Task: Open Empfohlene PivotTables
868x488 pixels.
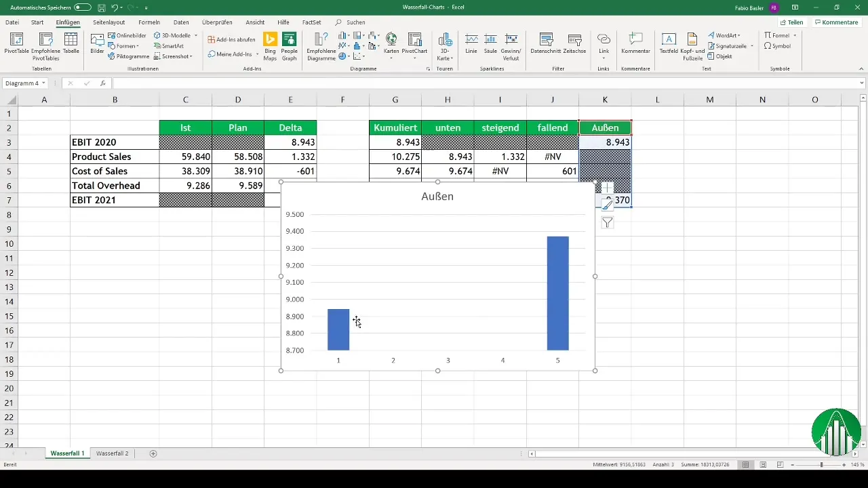Action: (x=45, y=45)
